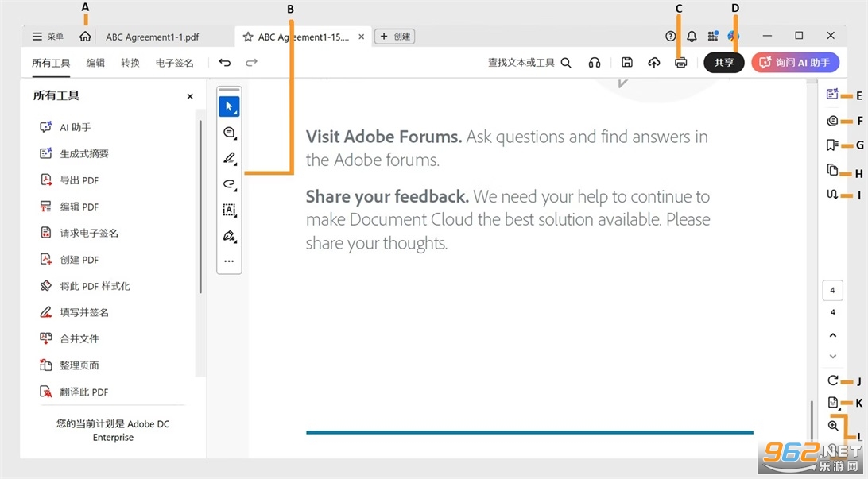The width and height of the screenshot is (868, 479).
Task: Go to previous page up chevron
Action: coord(832,335)
